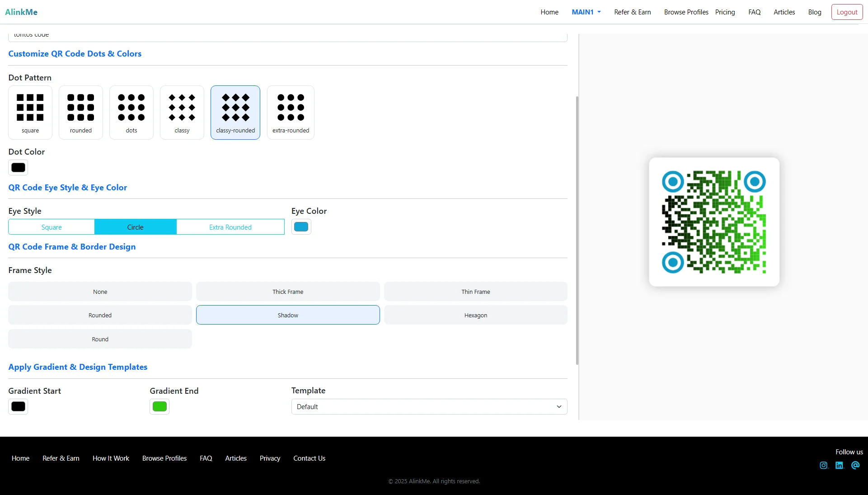Click the LinkedIn icon in footer
Screen dimensions: 868x495
(x=840, y=465)
